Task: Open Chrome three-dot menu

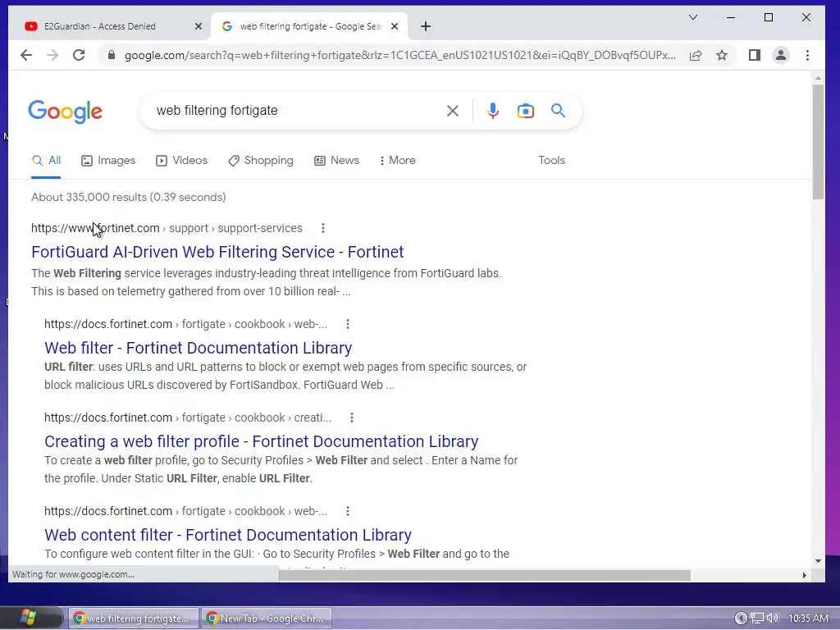Action: tap(807, 55)
